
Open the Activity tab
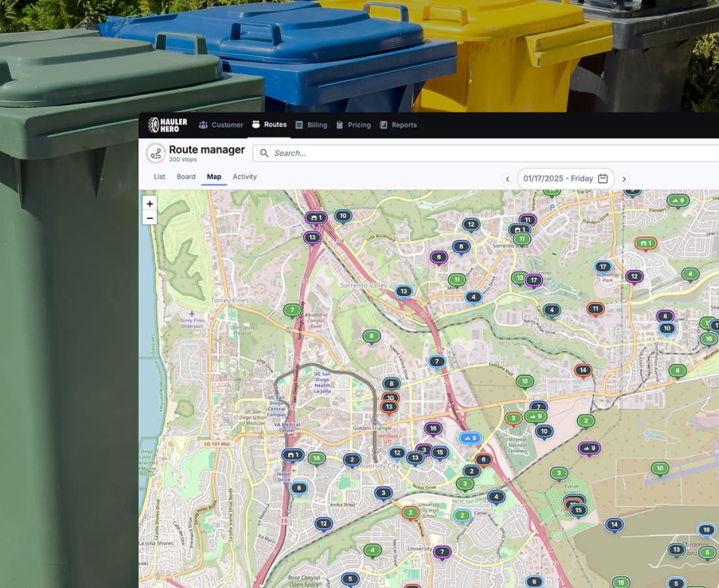(244, 176)
